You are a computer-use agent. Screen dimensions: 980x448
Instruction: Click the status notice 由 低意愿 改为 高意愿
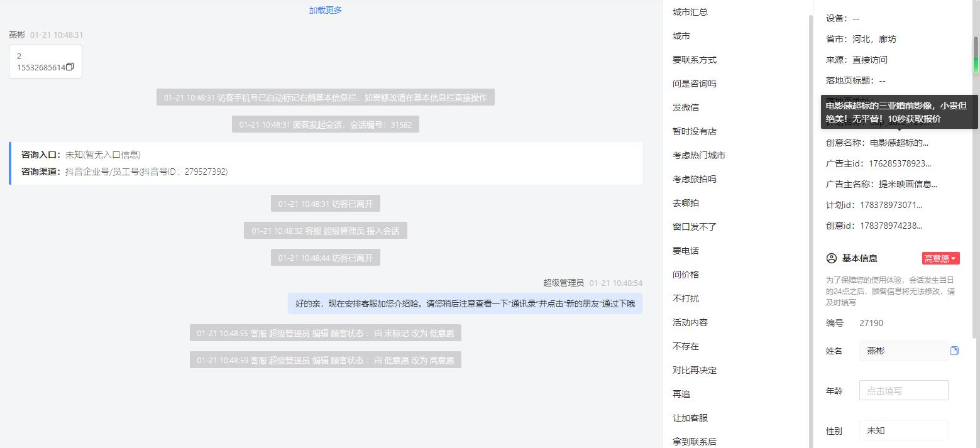[x=326, y=360]
